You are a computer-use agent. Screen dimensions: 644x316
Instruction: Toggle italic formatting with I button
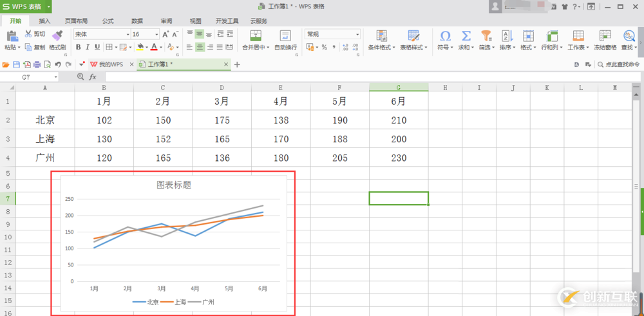coord(88,47)
